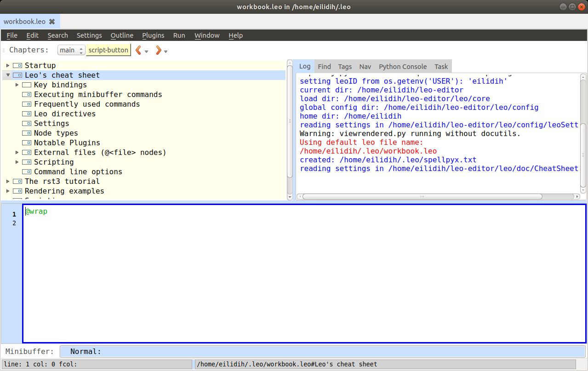Switch to the Find tab
Image resolution: width=588 pixels, height=371 pixels.
tap(324, 67)
